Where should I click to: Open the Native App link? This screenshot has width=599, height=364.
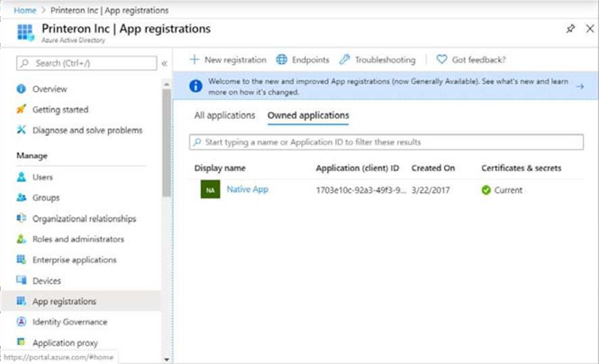click(x=247, y=189)
